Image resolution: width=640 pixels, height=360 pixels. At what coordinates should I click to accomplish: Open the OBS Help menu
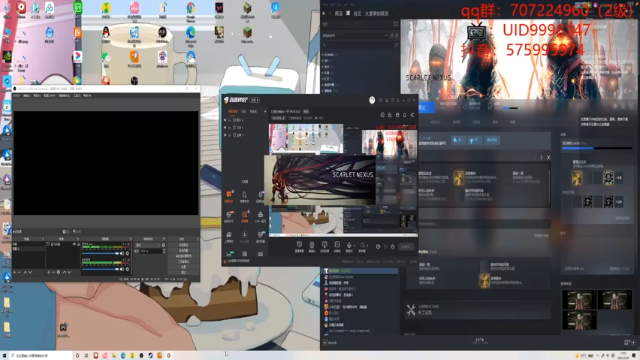[87, 96]
